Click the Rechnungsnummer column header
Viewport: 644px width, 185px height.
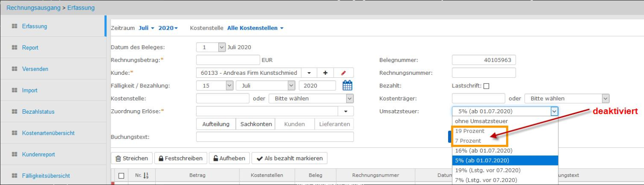(376, 175)
